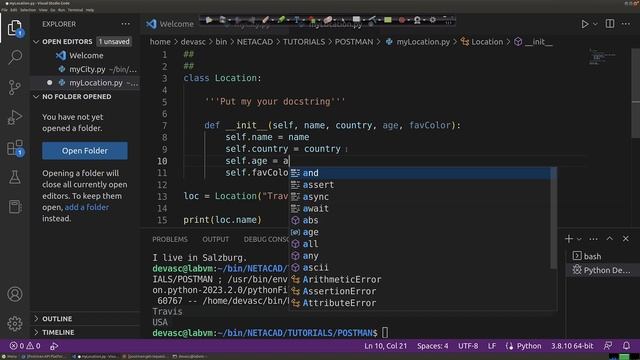Screen dimensions: 640x360
Task: Click the Open Folder button
Action: pos(85,151)
